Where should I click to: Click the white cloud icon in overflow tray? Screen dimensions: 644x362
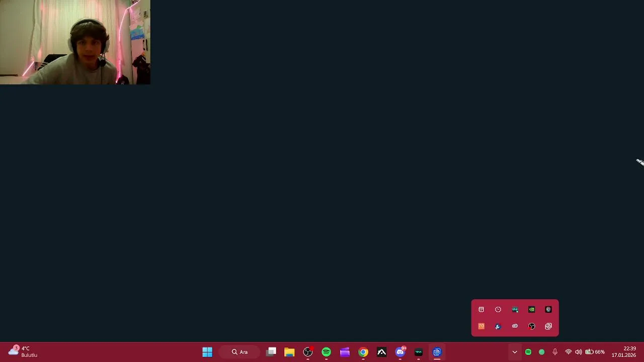(515, 326)
